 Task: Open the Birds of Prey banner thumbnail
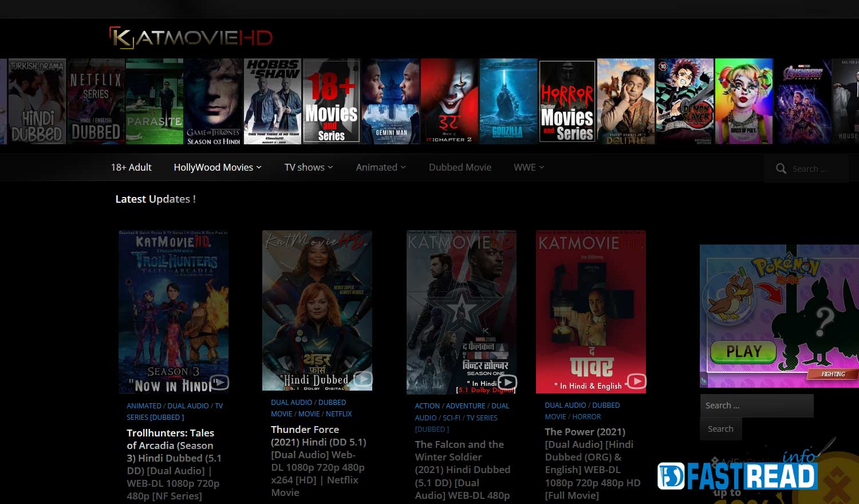(744, 101)
